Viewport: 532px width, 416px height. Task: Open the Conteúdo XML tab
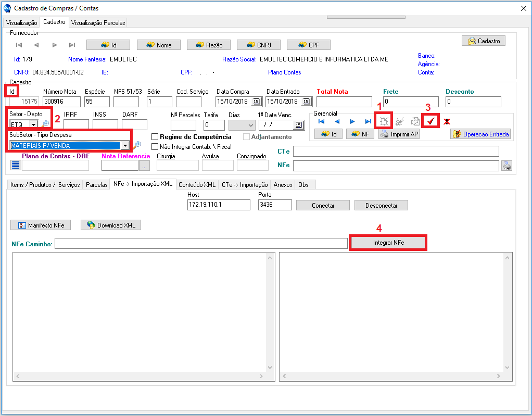coord(197,185)
